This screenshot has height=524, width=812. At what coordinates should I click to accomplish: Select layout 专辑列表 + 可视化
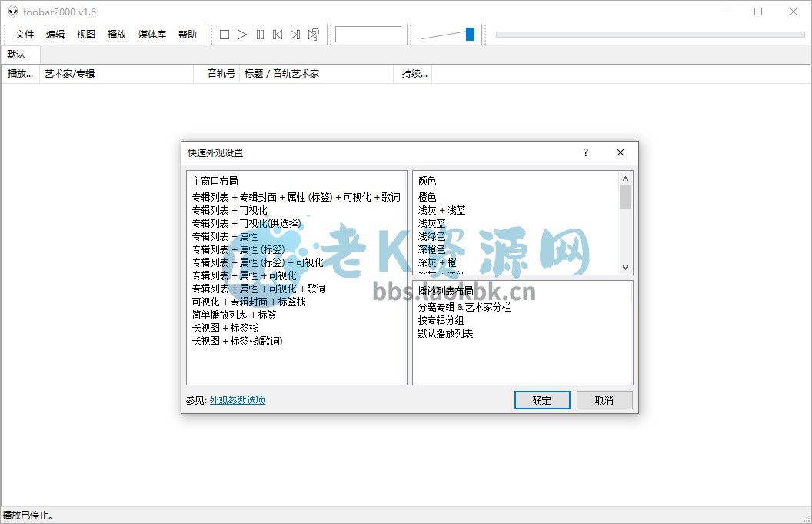[230, 210]
